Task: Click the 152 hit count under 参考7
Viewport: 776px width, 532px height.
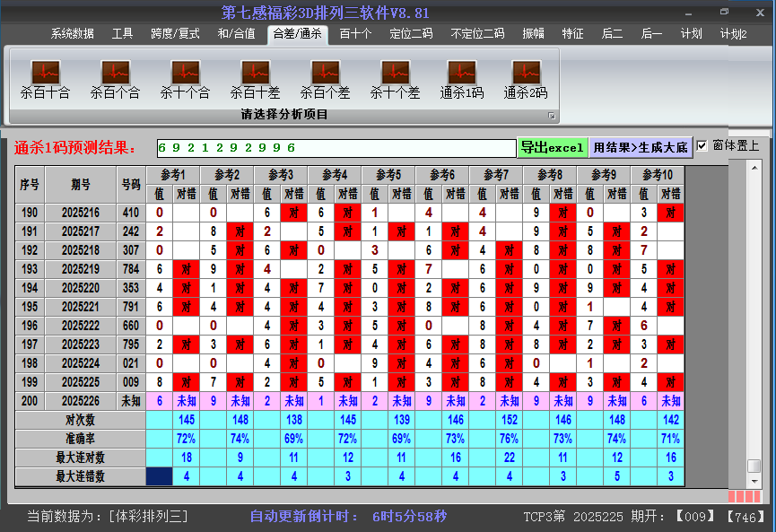Action: tap(510, 420)
